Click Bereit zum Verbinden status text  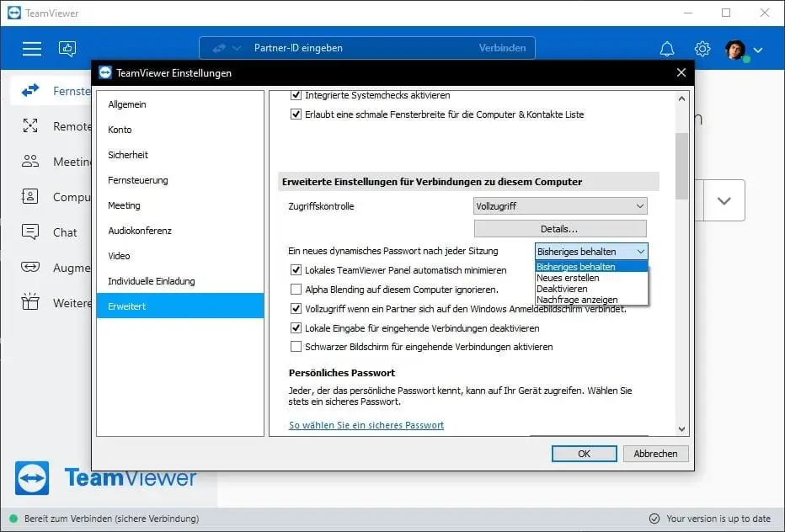coord(112,519)
